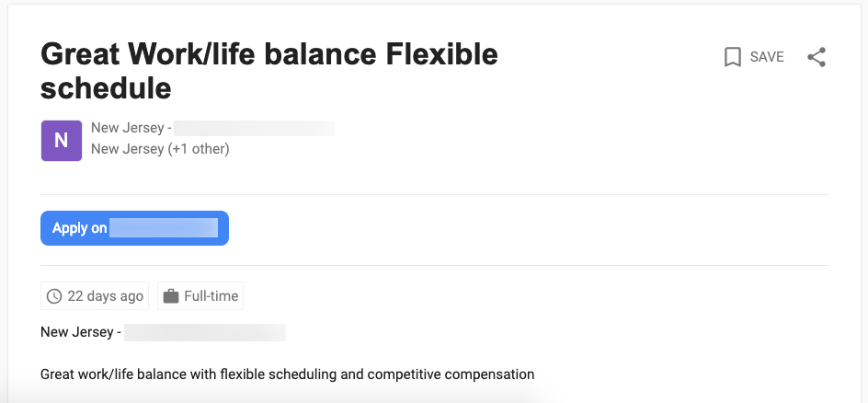
Task: Click the "22 days ago" text
Action: click(106, 296)
